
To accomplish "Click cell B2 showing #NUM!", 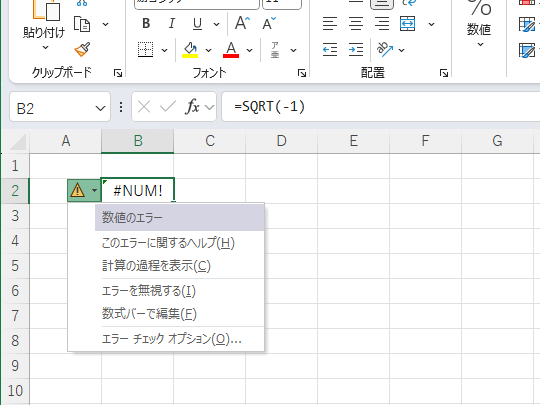I will 138,190.
